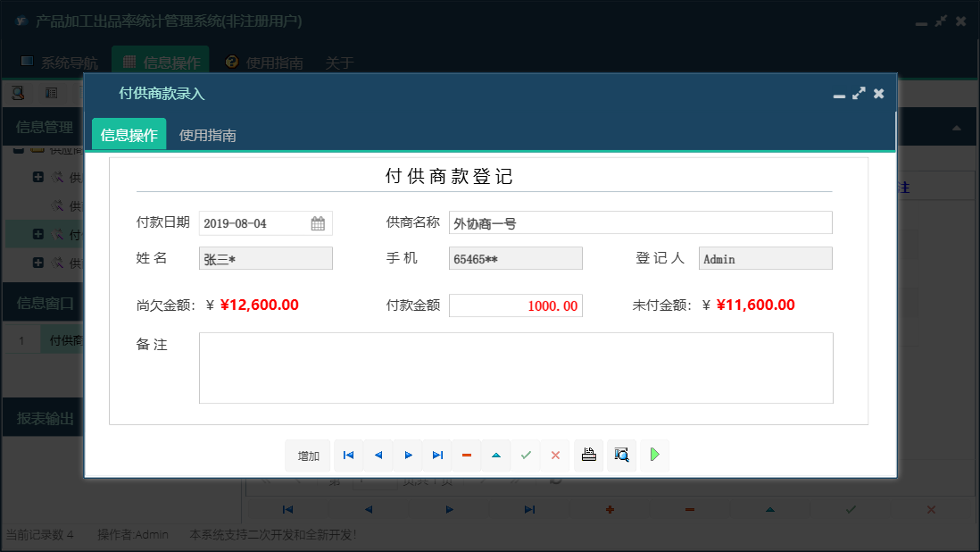The width and height of the screenshot is (980, 552).
Task: Jump to the first record
Action: click(348, 456)
